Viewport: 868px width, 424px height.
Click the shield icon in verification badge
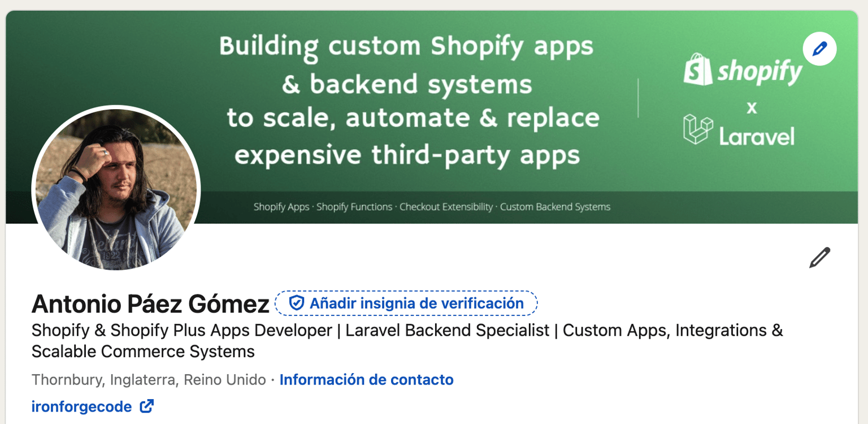pyautogui.click(x=297, y=303)
